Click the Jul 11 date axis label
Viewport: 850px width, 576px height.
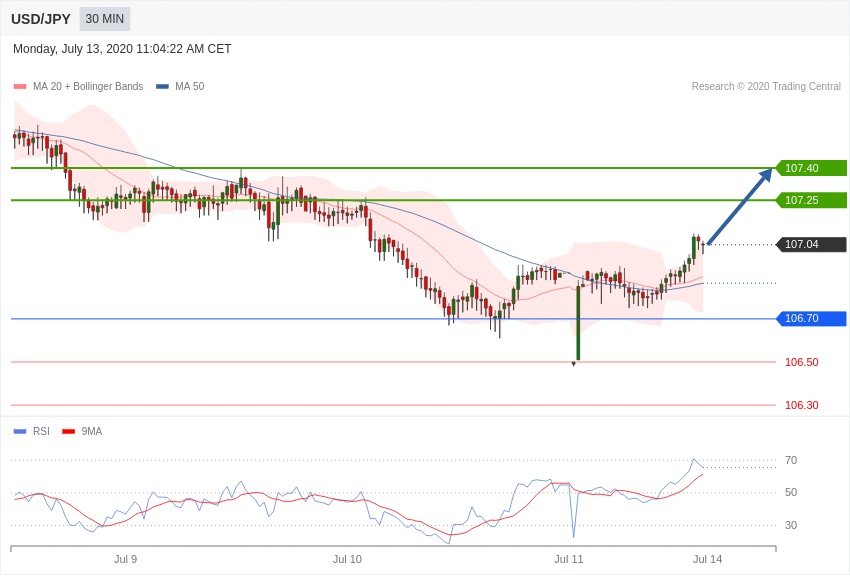[569, 559]
